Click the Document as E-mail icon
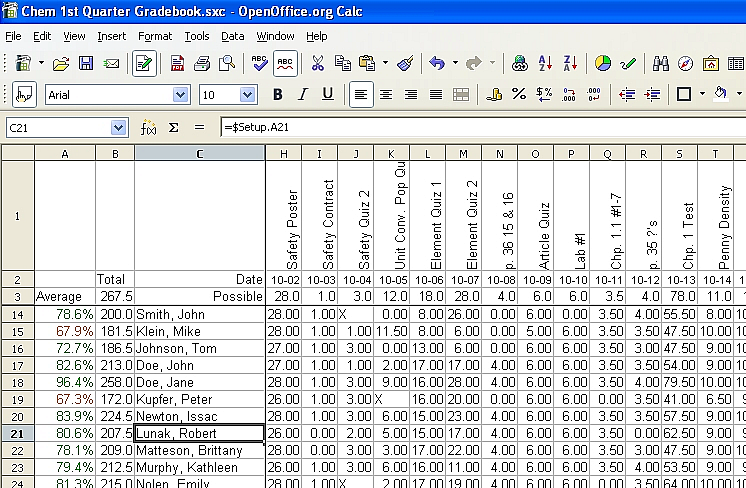The height and width of the screenshot is (488, 746). coord(112,63)
